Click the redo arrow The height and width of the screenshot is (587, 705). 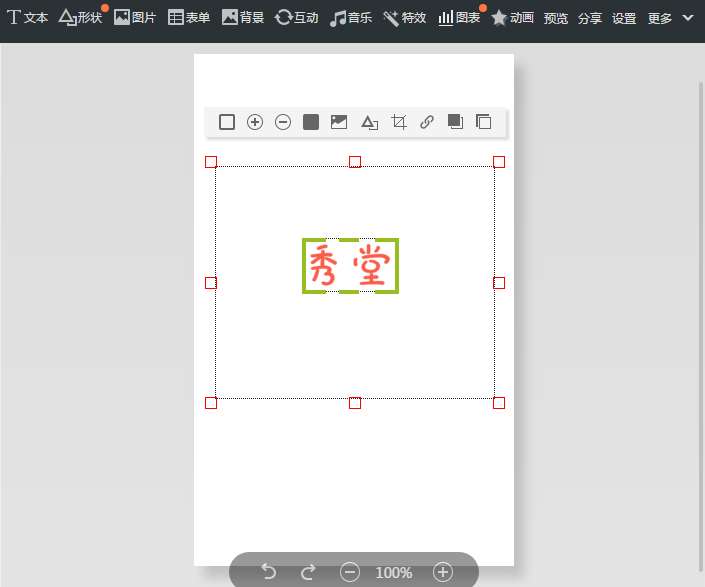tap(308, 572)
